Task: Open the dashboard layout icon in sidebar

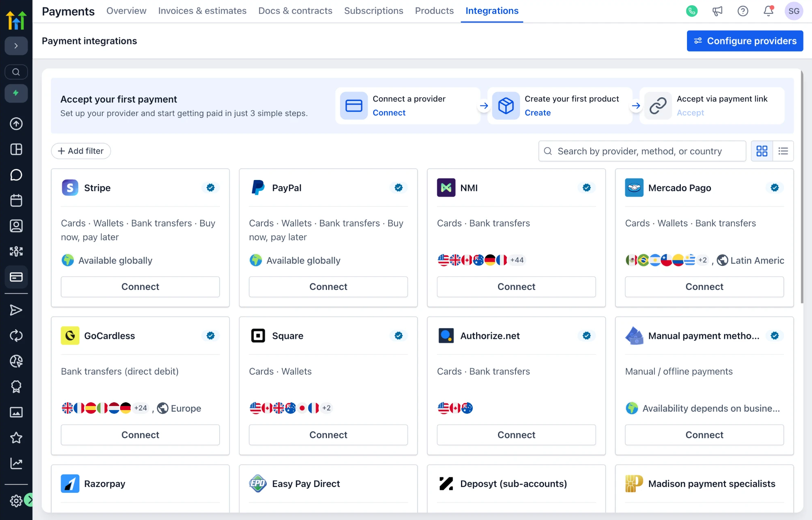Action: click(16, 149)
